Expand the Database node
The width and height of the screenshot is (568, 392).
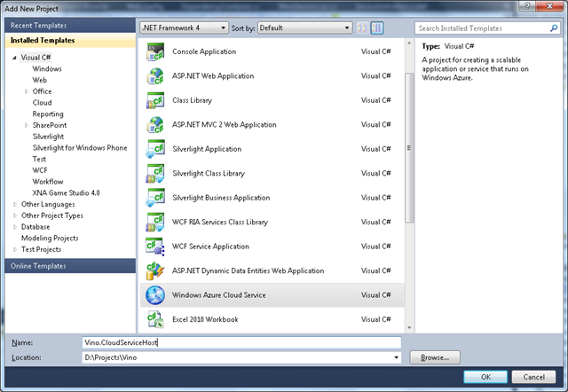click(15, 227)
